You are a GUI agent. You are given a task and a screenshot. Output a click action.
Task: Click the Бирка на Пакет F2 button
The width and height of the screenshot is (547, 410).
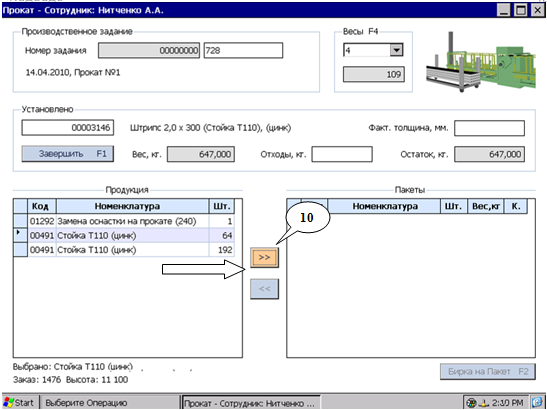(487, 372)
